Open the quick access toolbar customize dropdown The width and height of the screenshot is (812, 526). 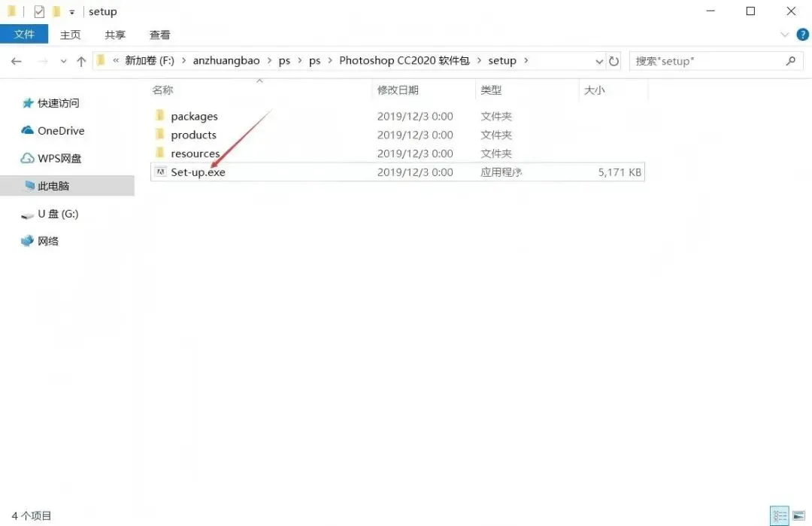72,12
